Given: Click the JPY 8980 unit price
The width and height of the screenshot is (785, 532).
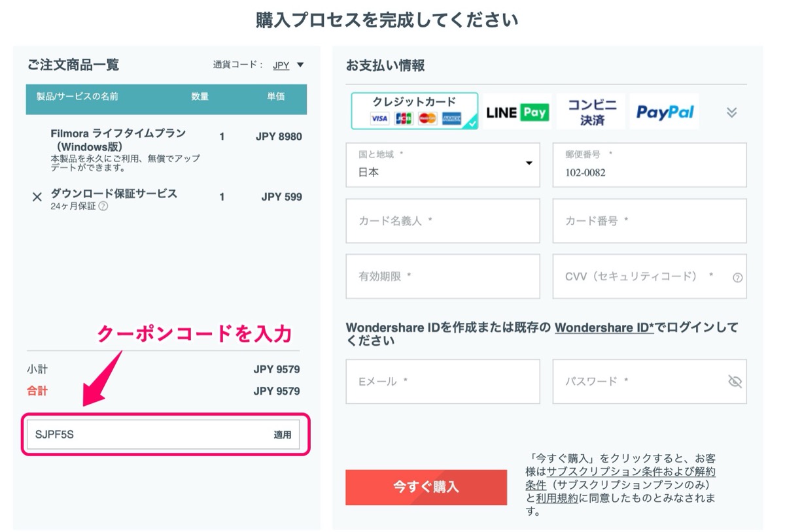Looking at the screenshot, I should click(279, 137).
